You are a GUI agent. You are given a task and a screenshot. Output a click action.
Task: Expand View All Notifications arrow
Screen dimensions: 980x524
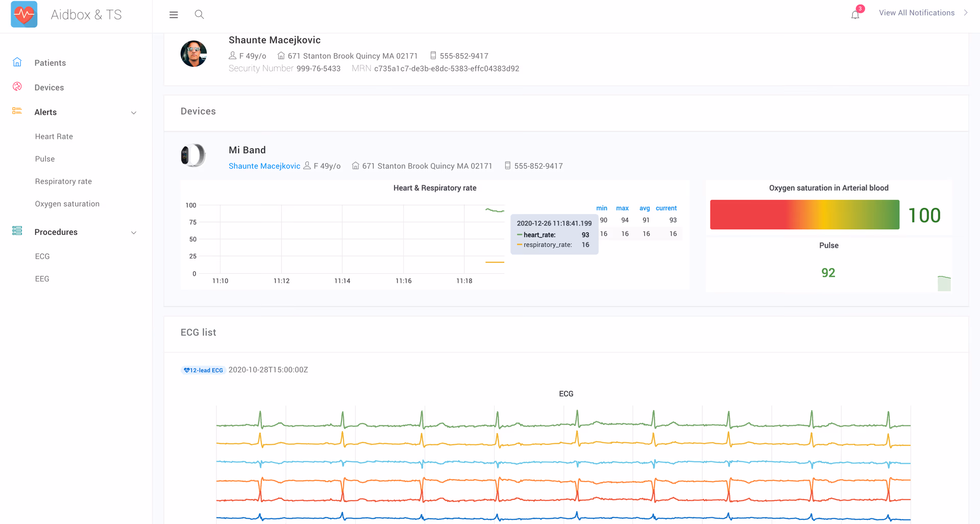(x=966, y=12)
